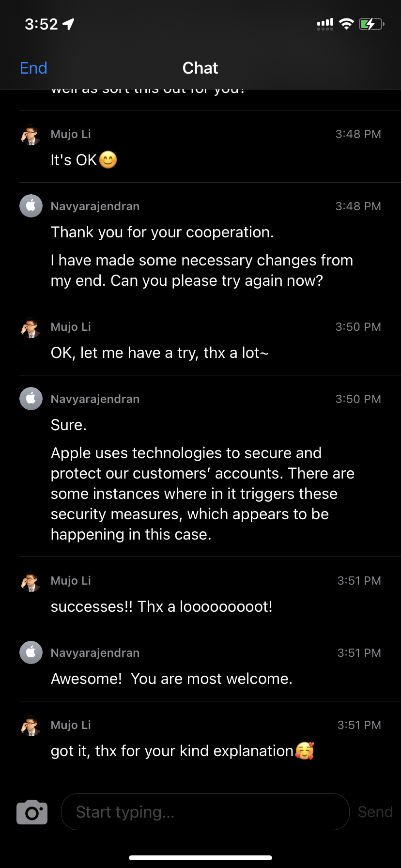Image resolution: width=401 pixels, height=868 pixels.
Task: Tap the home indicator bar at the bottom
Action: (x=200, y=858)
